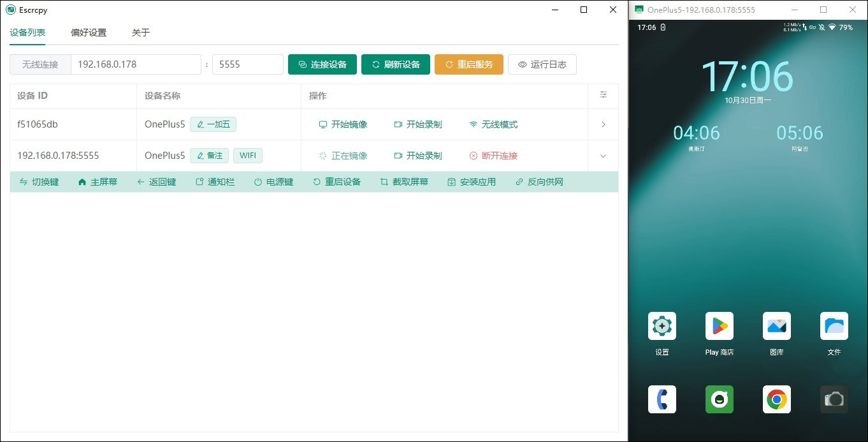Image resolution: width=868 pixels, height=442 pixels.
Task: Click 断开连接 to disconnect the wireless device
Action: [493, 155]
